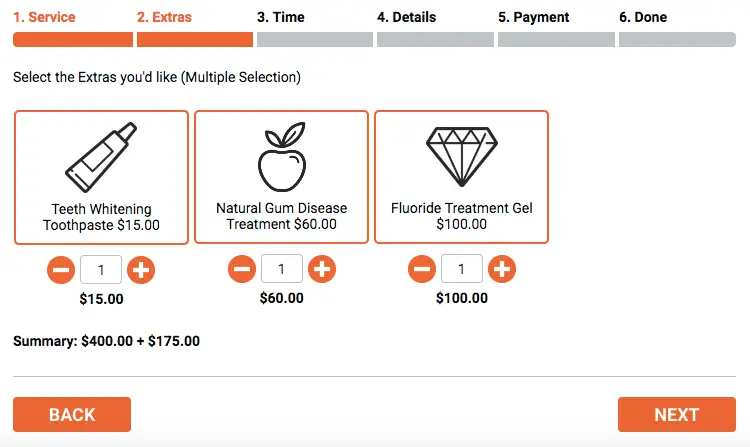Focus the toothpaste quantity input field
750x447 pixels.
(101, 270)
